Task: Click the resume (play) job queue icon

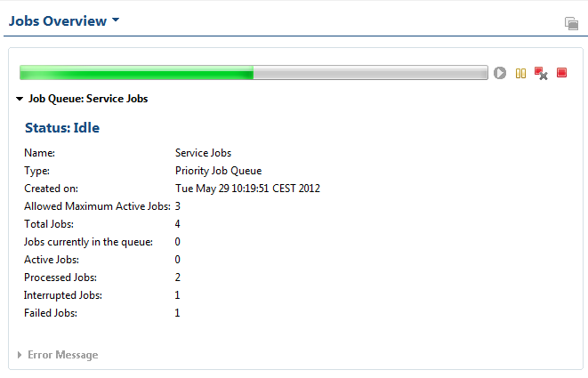Action: point(501,73)
